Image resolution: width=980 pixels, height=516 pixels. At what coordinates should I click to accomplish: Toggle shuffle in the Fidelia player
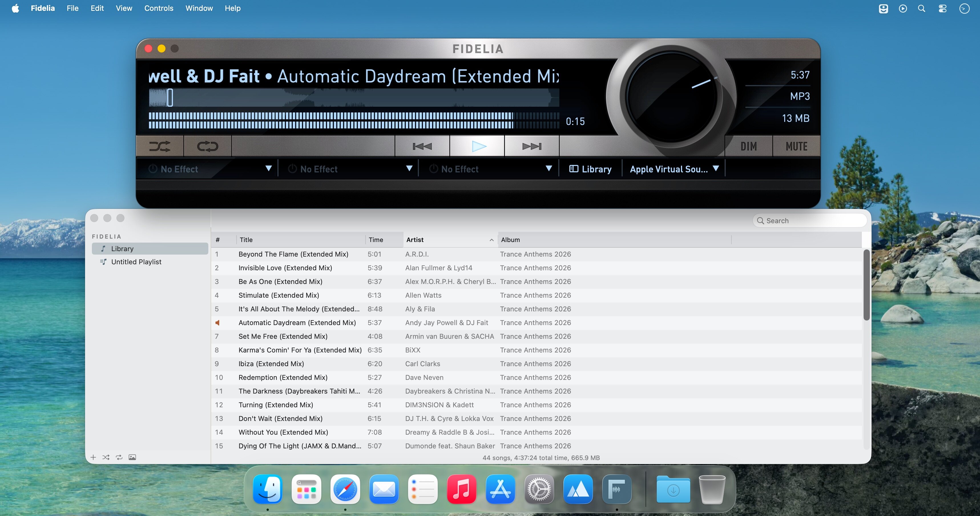(160, 146)
